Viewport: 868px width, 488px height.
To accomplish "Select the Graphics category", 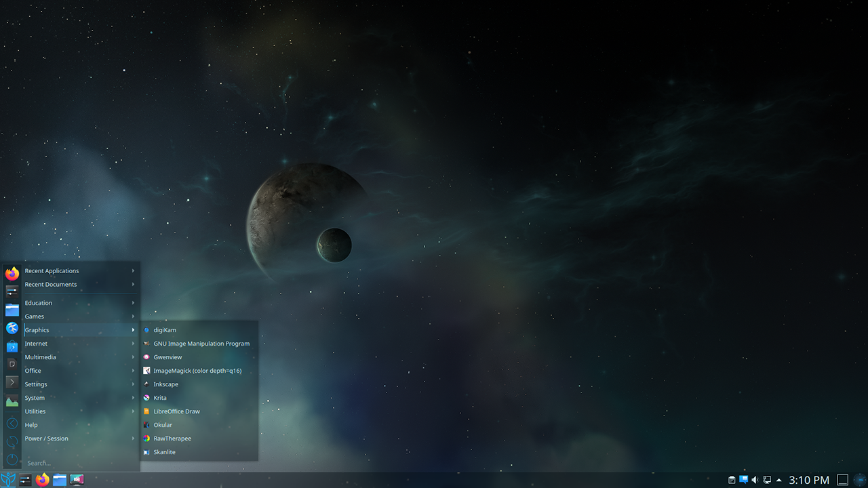I will pos(81,330).
